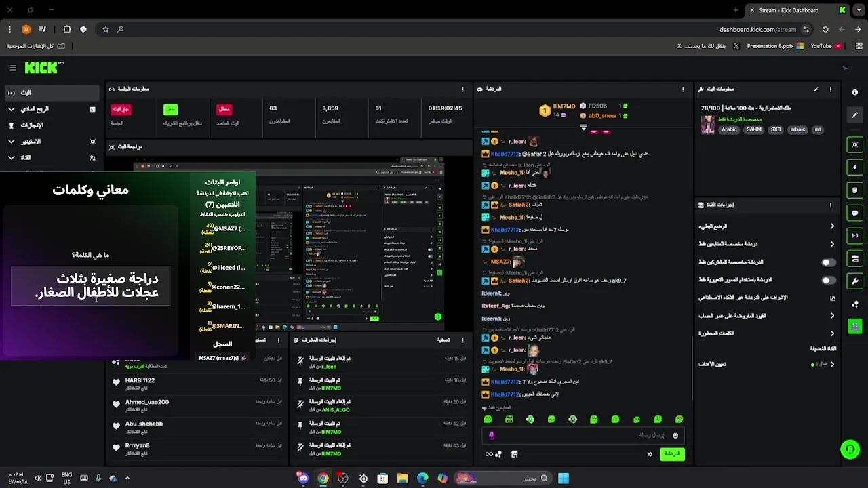
Task: Open the wrench tools icon in right sidebar
Action: click(x=854, y=281)
